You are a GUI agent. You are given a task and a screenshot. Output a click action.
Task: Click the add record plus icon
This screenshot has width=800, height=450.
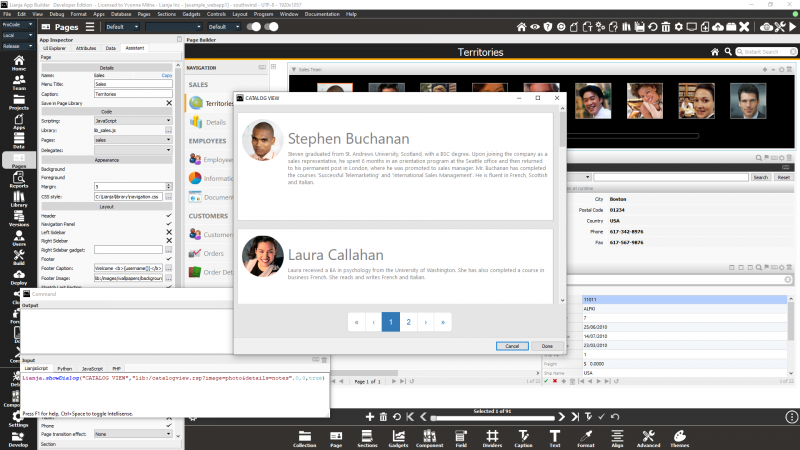[x=370, y=417]
